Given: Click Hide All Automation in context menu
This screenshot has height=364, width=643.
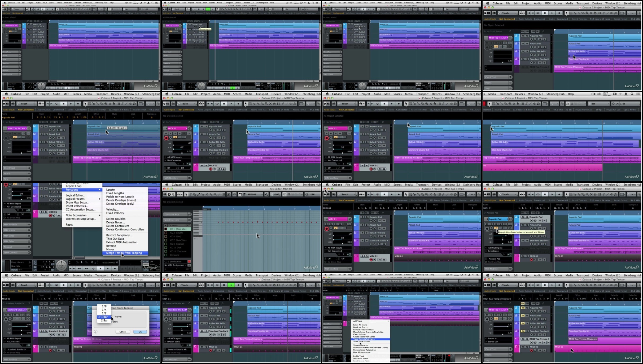Looking at the screenshot, I should click(x=370, y=352).
